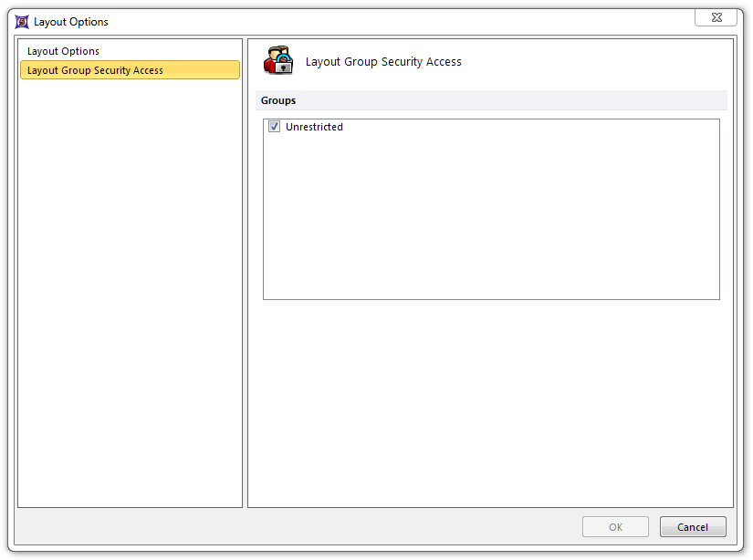Select Layout Options in the left category list

(x=63, y=51)
